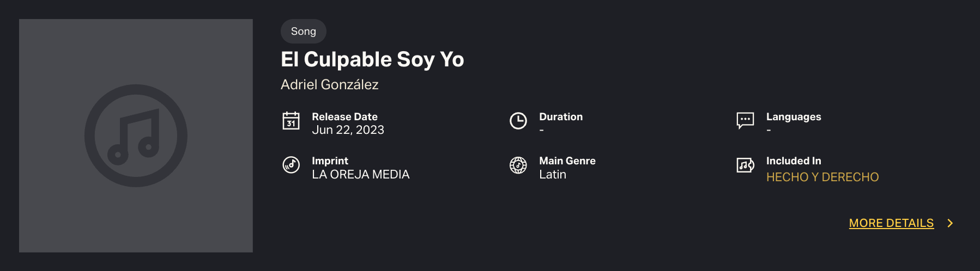Click the Included In label
Screen dimensions: 980x271
point(794,161)
